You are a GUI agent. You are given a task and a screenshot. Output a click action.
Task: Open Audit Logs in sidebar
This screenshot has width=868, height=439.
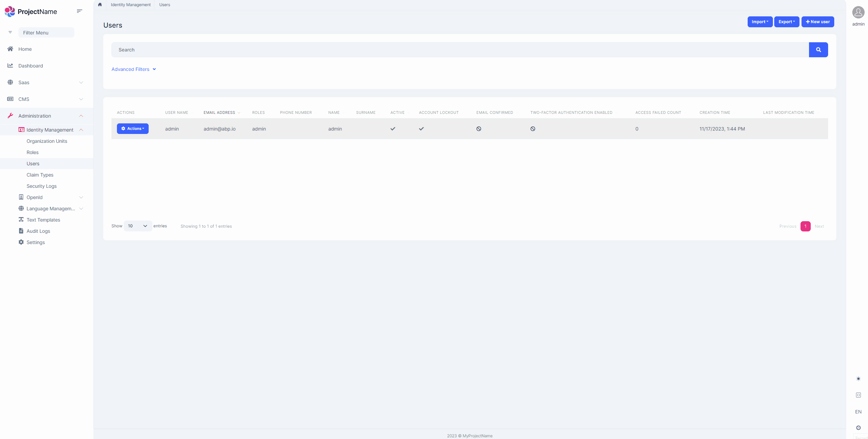coord(38,231)
